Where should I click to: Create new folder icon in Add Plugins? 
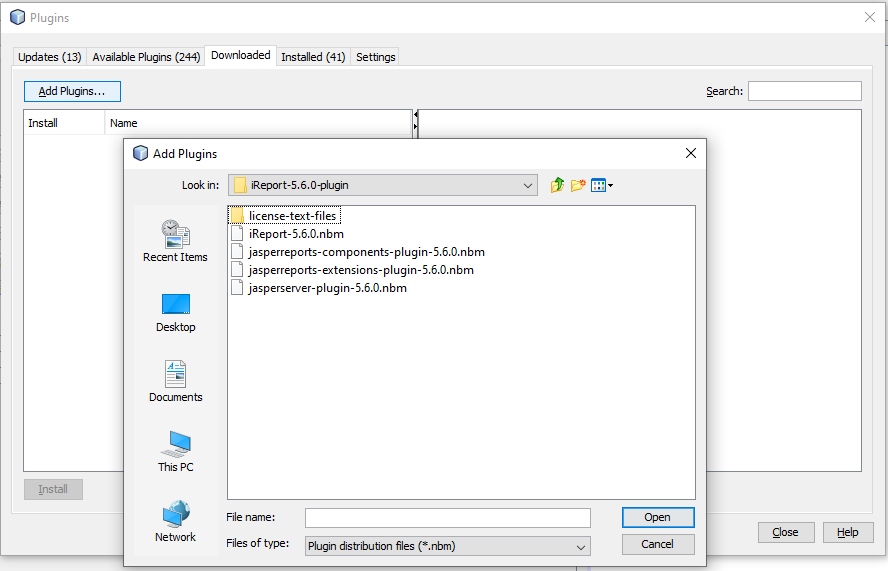click(x=578, y=185)
